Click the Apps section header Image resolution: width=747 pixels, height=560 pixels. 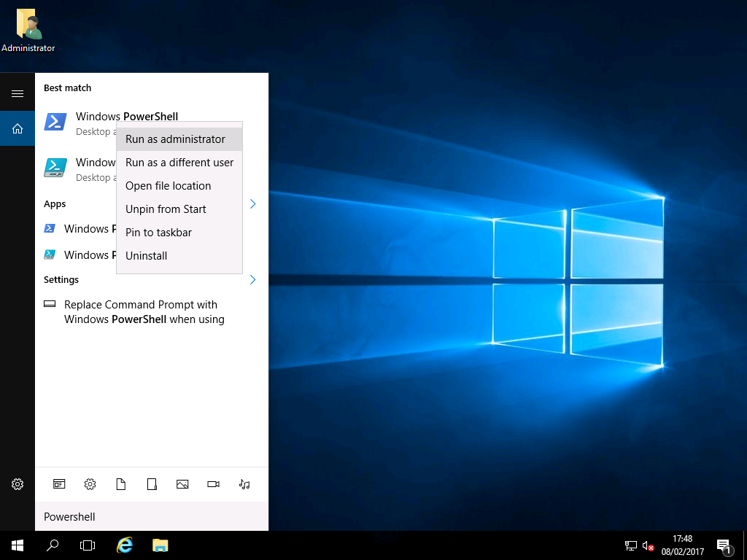[x=55, y=204]
